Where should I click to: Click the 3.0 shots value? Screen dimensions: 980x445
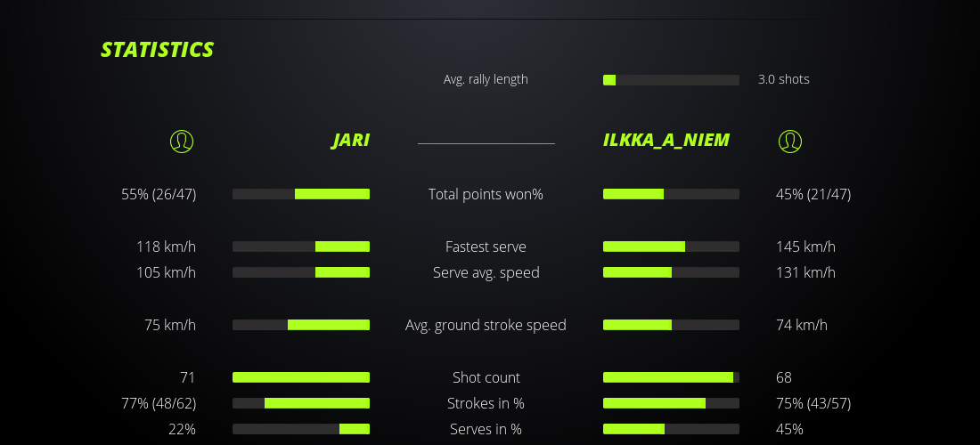[x=783, y=79]
